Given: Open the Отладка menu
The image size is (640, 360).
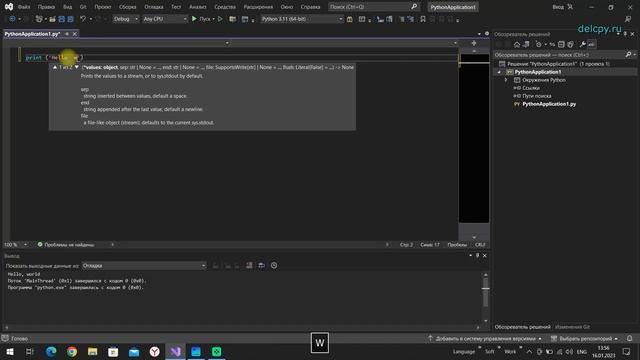Looking at the screenshot, I should point(154,7).
